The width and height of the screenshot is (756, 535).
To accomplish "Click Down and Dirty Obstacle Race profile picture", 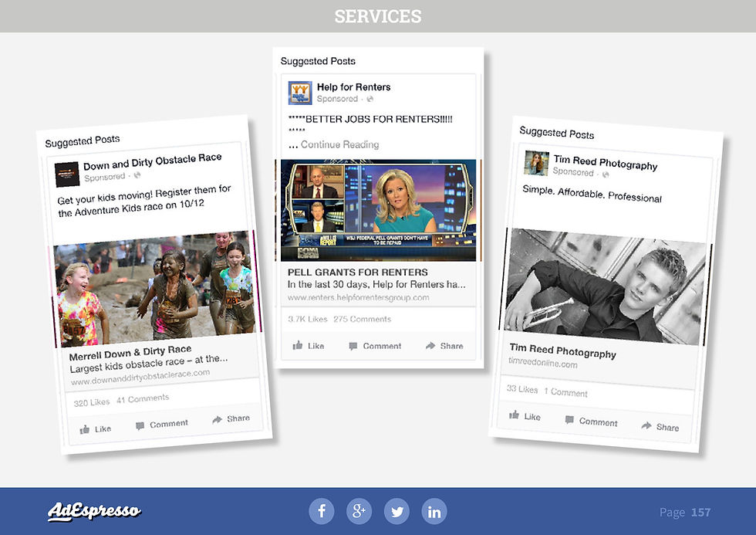I will point(67,174).
